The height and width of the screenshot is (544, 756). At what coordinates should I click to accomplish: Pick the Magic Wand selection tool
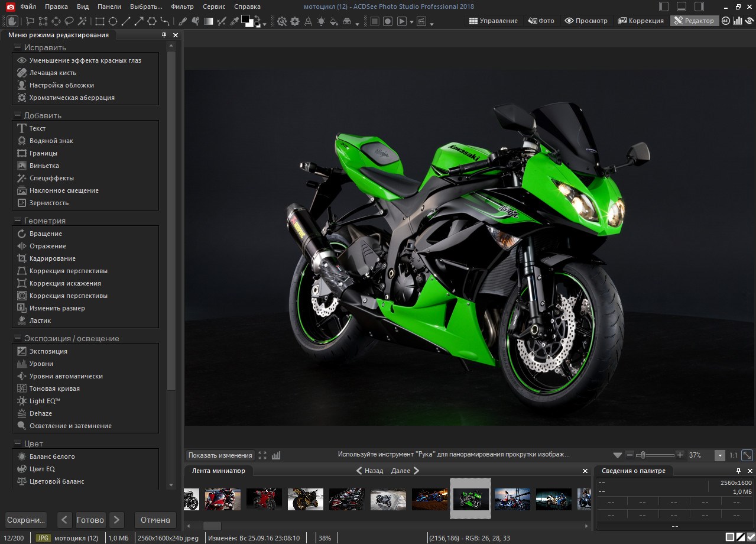click(x=82, y=21)
